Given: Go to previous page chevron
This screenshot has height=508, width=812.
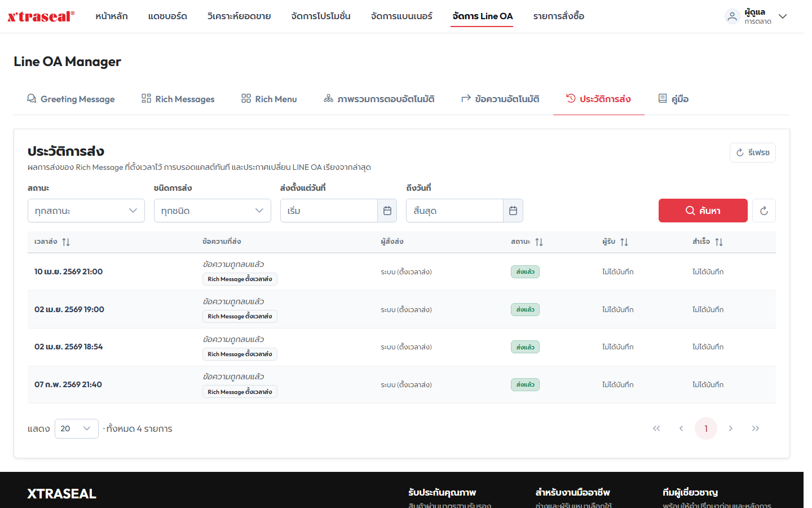Looking at the screenshot, I should click(681, 428).
